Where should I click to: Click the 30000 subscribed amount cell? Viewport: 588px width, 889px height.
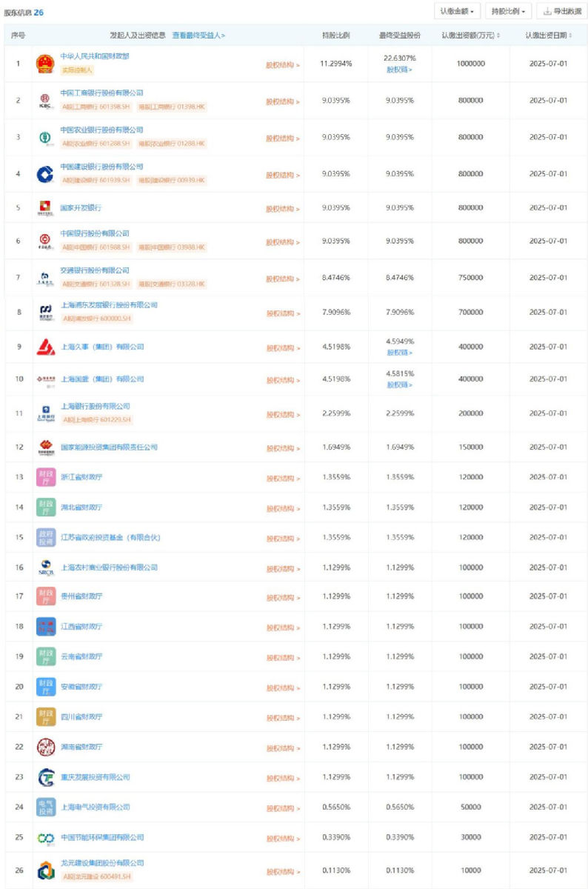(471, 838)
